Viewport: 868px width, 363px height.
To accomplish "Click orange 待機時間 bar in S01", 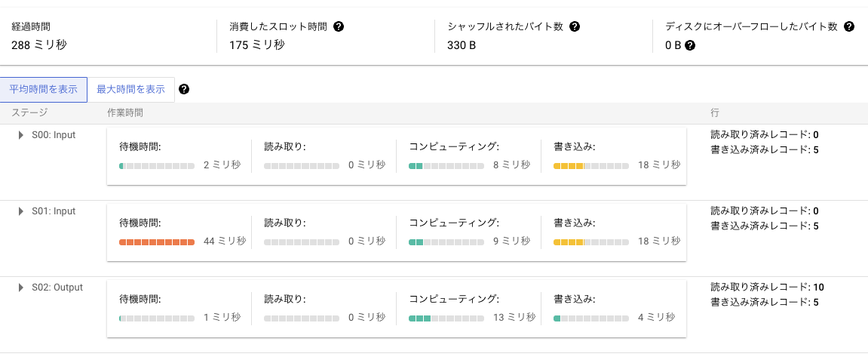I will (157, 241).
